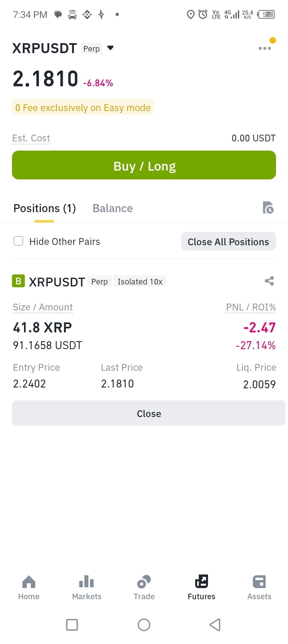
Task: Share the XRPUSDT position
Action: [x=269, y=281]
